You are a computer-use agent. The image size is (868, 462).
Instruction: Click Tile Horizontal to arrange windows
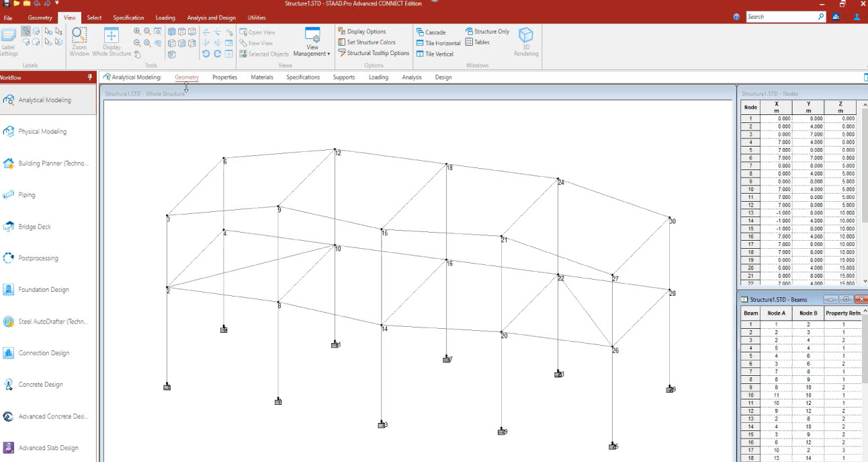click(x=438, y=42)
